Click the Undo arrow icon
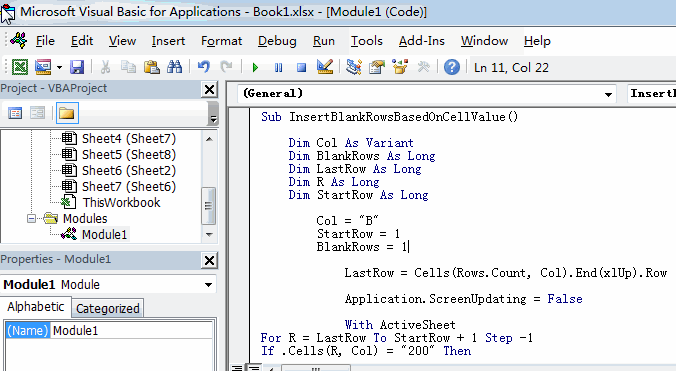 203,67
